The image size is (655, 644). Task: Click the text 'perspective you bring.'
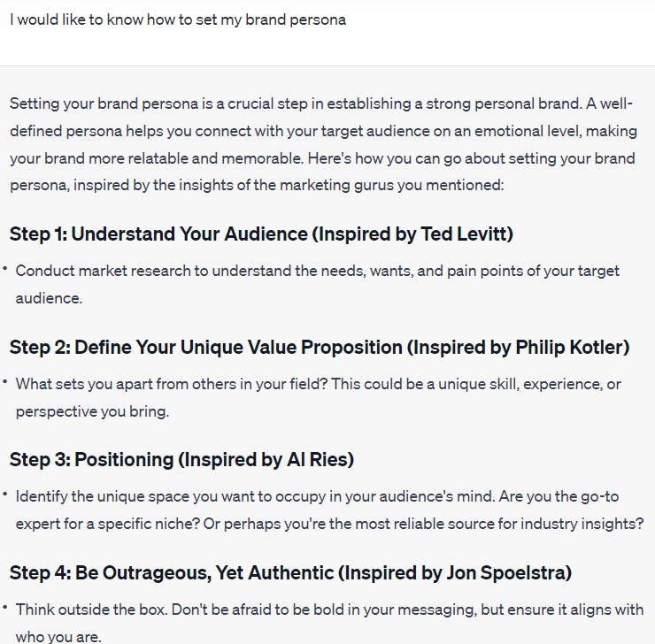click(92, 411)
